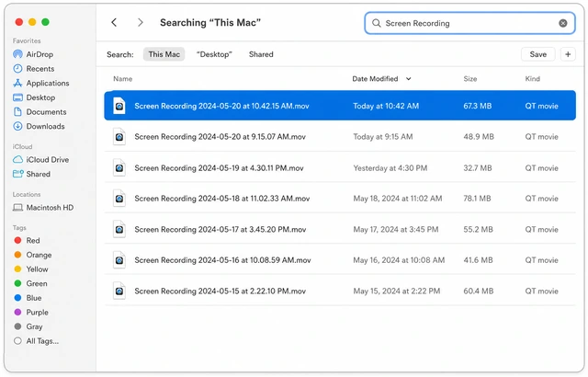
Task: Click file icon of the 2024-05-16 recording
Action: 119,260
